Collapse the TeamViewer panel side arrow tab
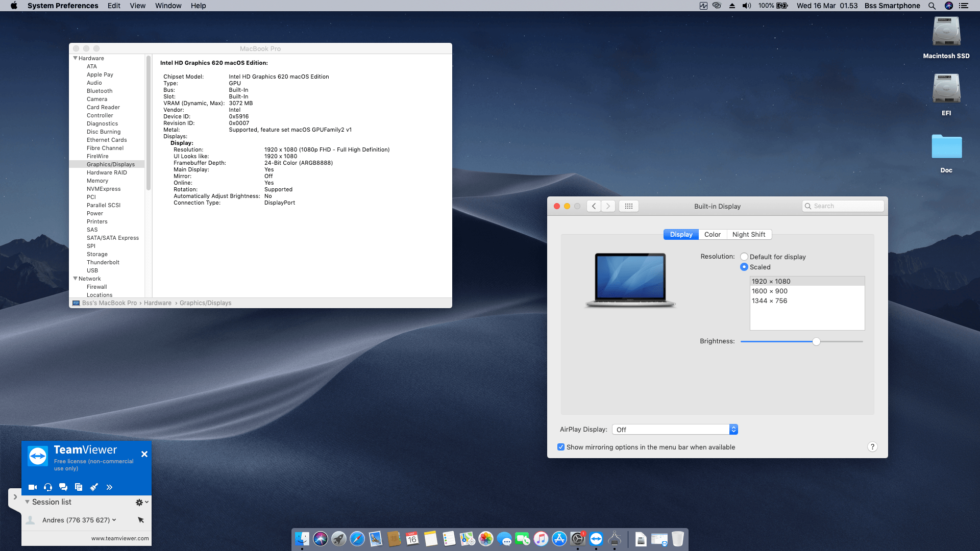The height and width of the screenshot is (551, 980). [15, 497]
